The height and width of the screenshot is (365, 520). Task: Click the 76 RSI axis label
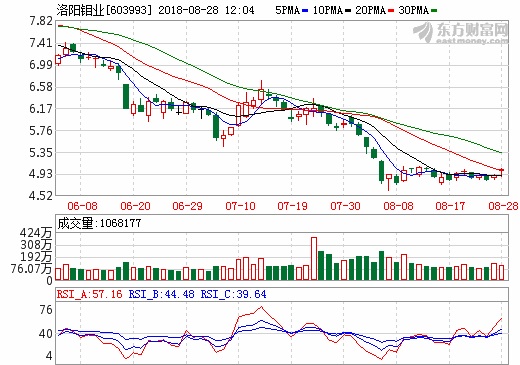click(46, 310)
